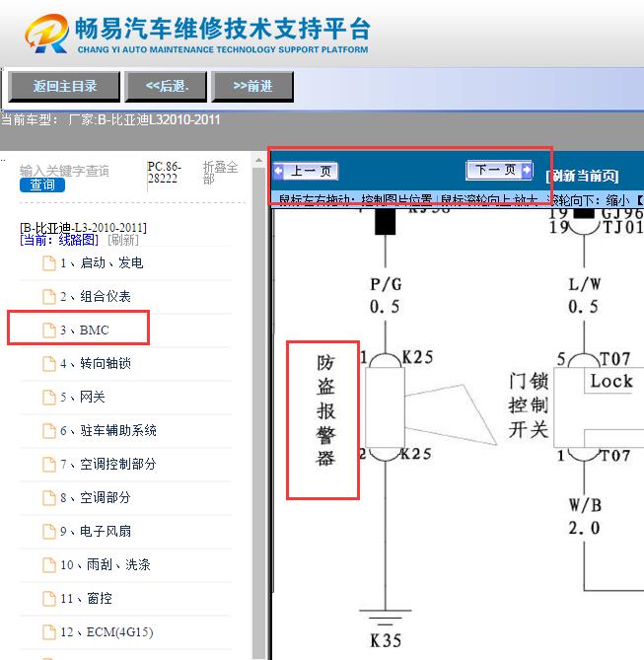
Task: Click the document icon beside 转向轴锁
Action: [x=49, y=364]
